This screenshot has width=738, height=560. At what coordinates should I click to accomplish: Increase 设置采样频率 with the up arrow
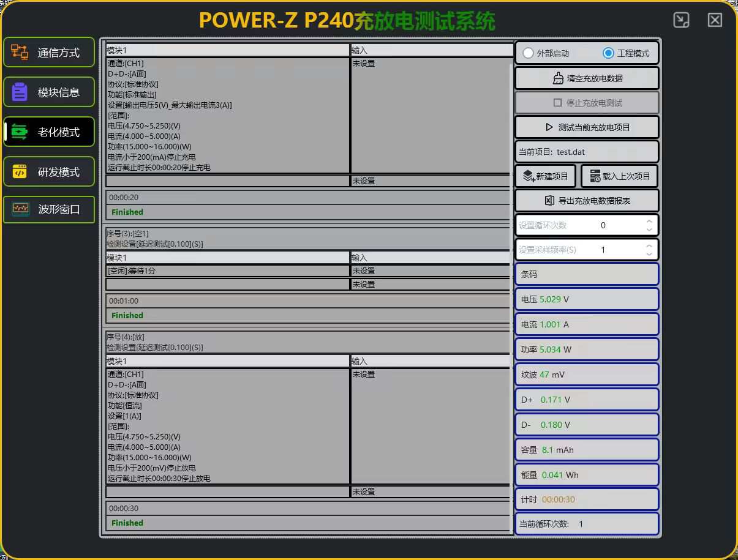(649, 246)
